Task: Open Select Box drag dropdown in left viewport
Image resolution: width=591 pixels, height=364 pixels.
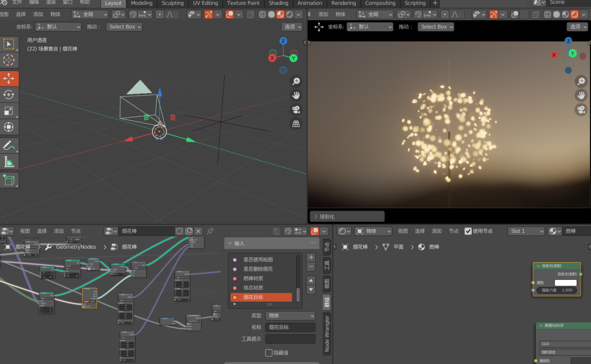Action: pyautogui.click(x=124, y=27)
